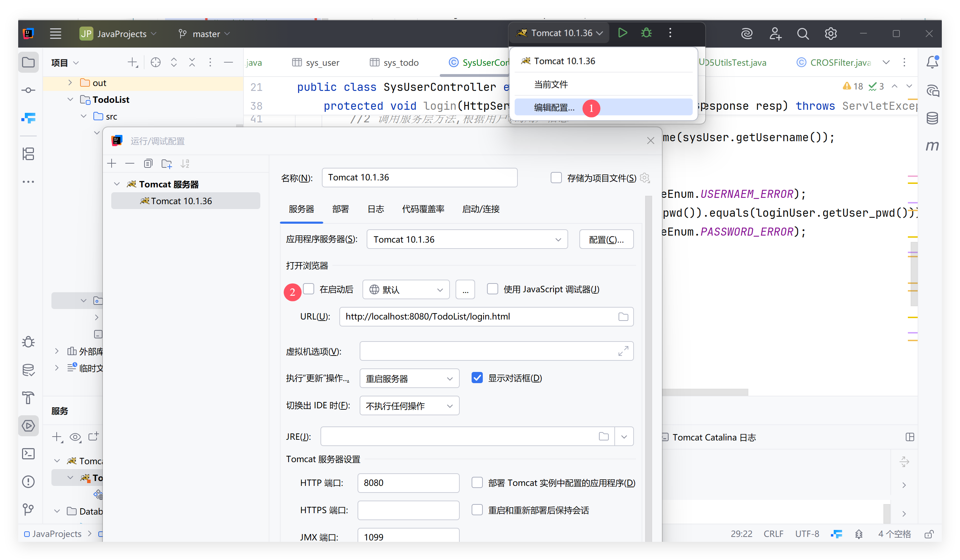Run Tomcat with the green play button
This screenshot has height=560, width=960.
click(622, 33)
